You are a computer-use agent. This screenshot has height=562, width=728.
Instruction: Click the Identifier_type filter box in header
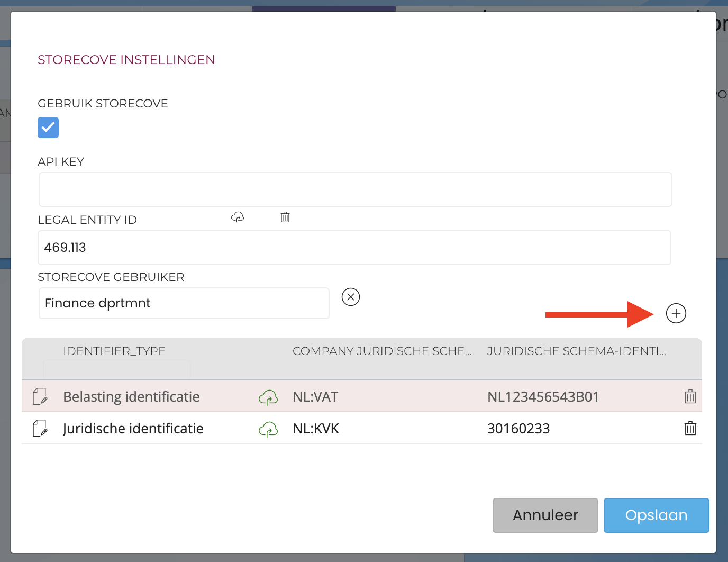point(116,369)
